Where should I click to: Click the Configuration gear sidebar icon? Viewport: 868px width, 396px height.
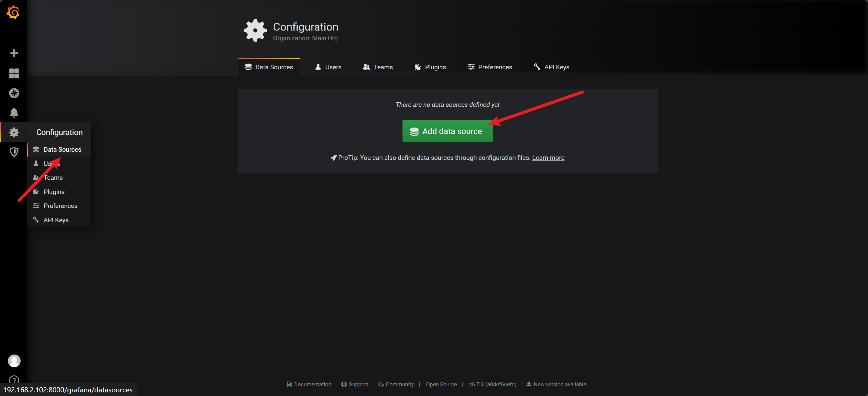(x=14, y=132)
